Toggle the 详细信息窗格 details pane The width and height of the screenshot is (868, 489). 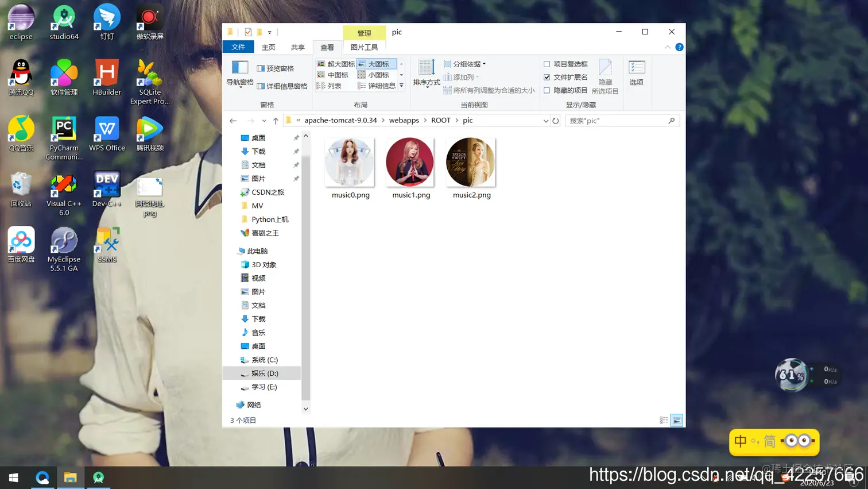tap(282, 86)
